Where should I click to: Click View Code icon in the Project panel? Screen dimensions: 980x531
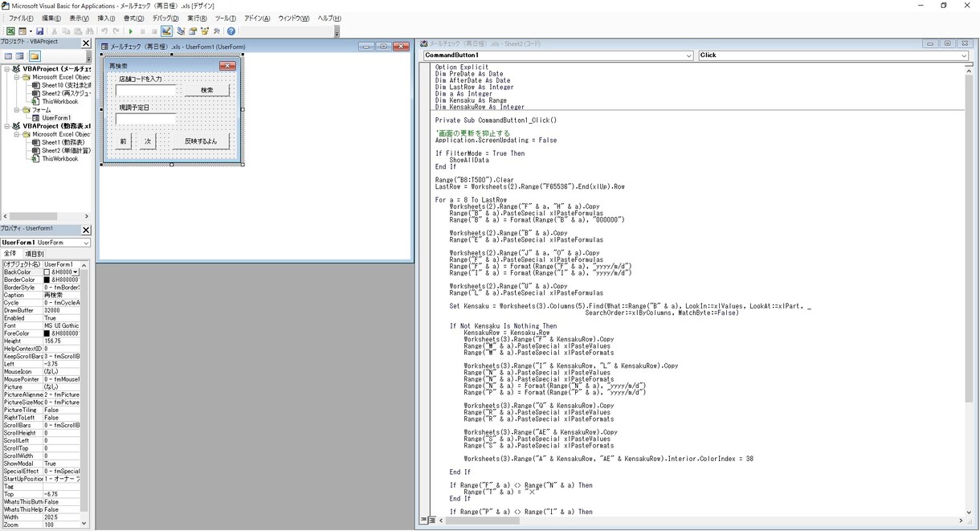(x=8, y=56)
